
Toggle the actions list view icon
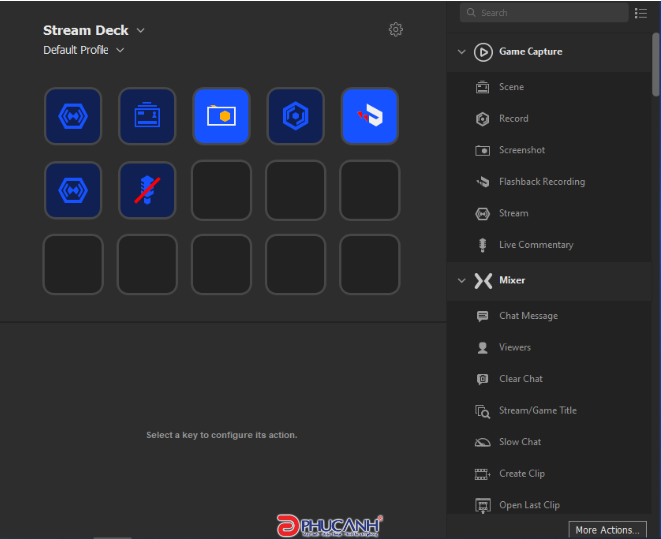click(641, 13)
